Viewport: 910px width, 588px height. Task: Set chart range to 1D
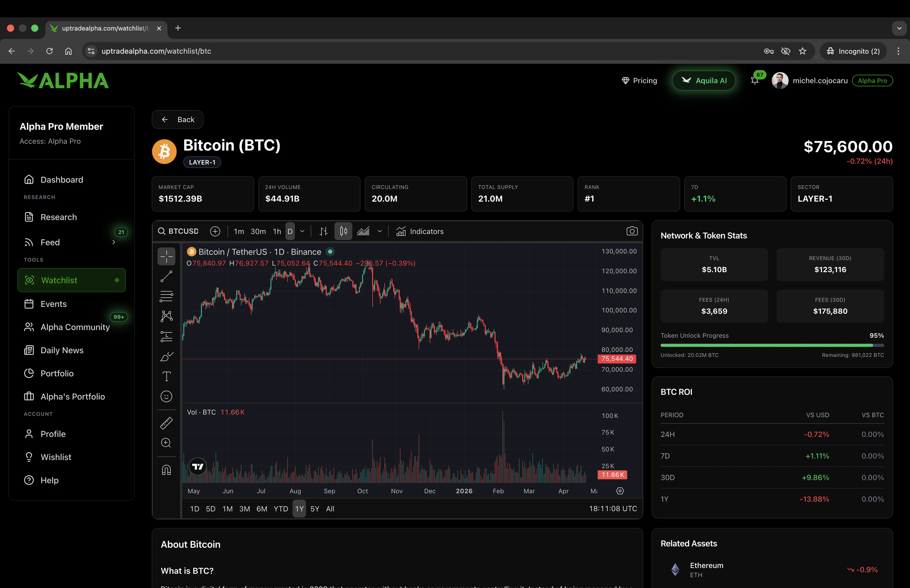tap(195, 509)
